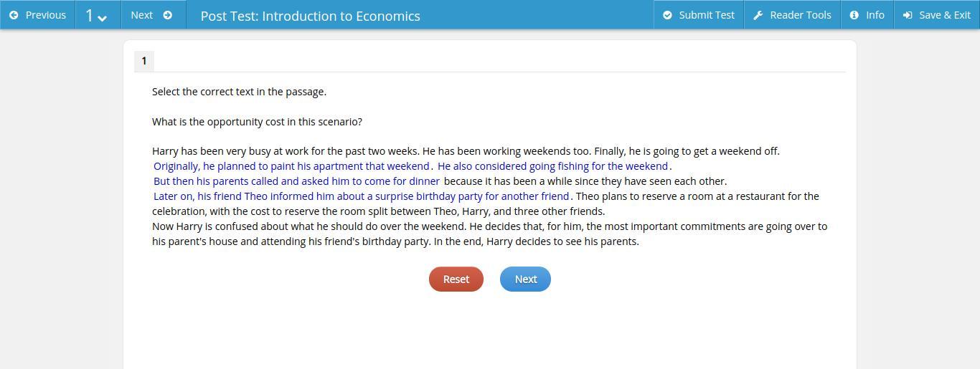The image size is (980, 369).
Task: Click the sign-out icon beside Save & Exit
Action: (x=908, y=15)
